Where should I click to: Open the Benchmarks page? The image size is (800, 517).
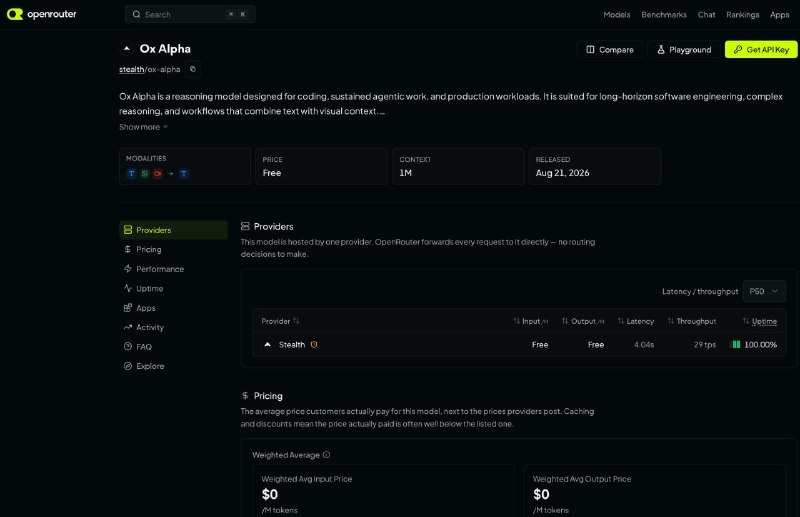(664, 15)
